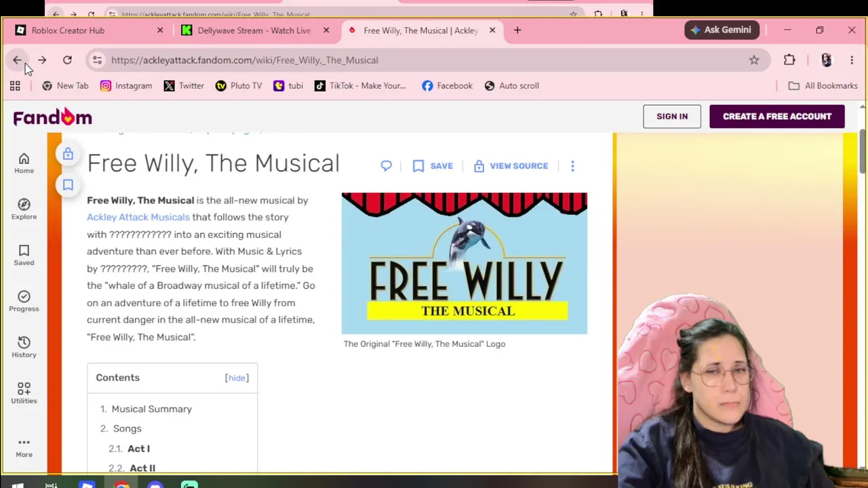Bookmark this page with the star icon
Viewport: 868px width, 488px height.
tap(754, 60)
